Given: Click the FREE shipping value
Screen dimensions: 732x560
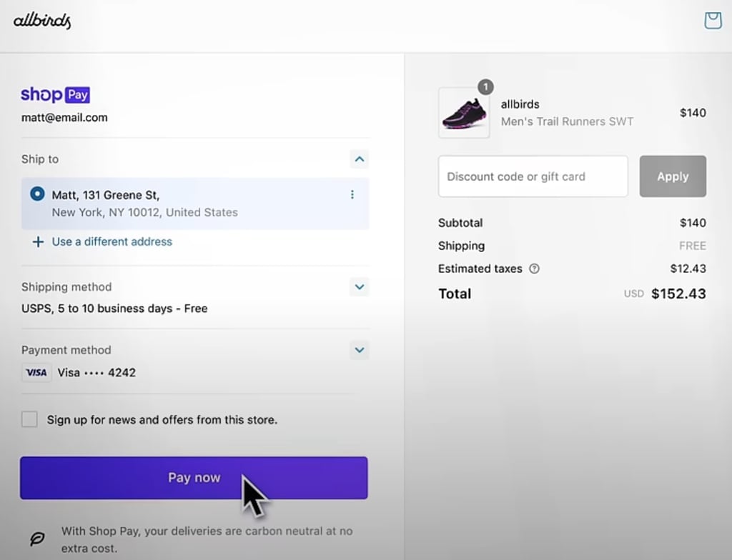Looking at the screenshot, I should click(x=692, y=246).
